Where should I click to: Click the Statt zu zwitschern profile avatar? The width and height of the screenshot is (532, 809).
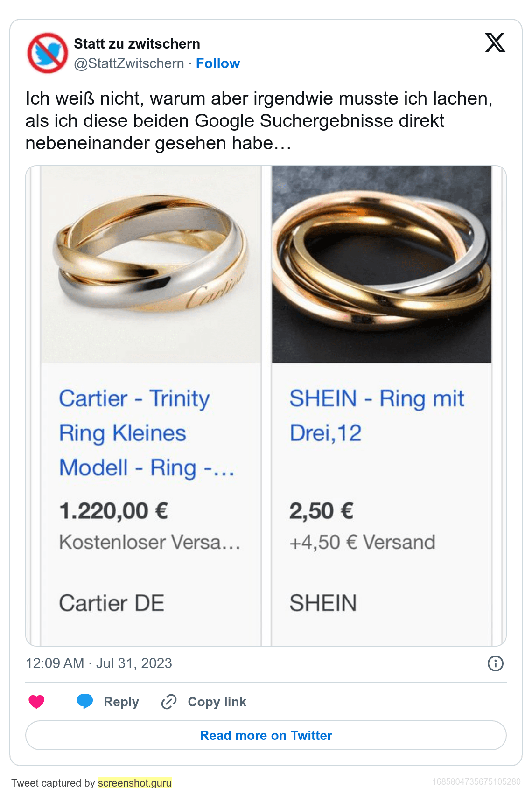click(x=48, y=53)
